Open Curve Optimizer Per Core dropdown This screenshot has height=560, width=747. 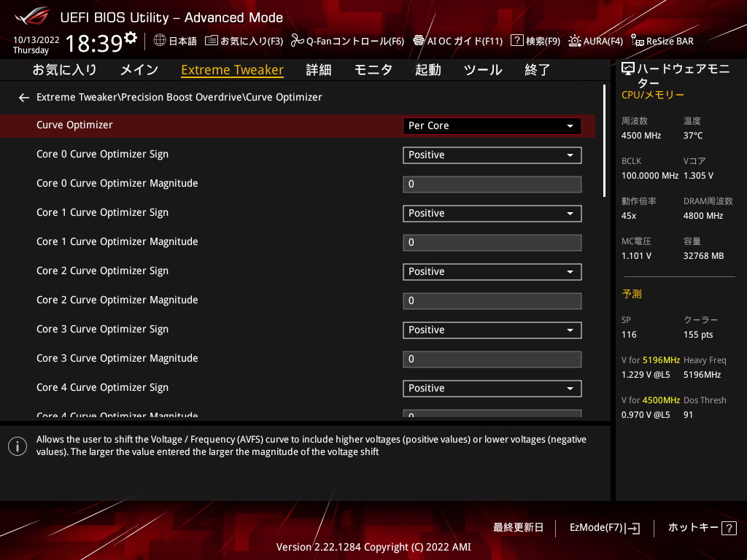492,125
